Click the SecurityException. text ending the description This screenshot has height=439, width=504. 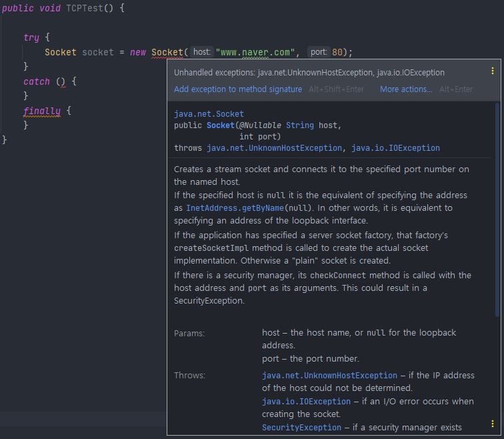[209, 301]
